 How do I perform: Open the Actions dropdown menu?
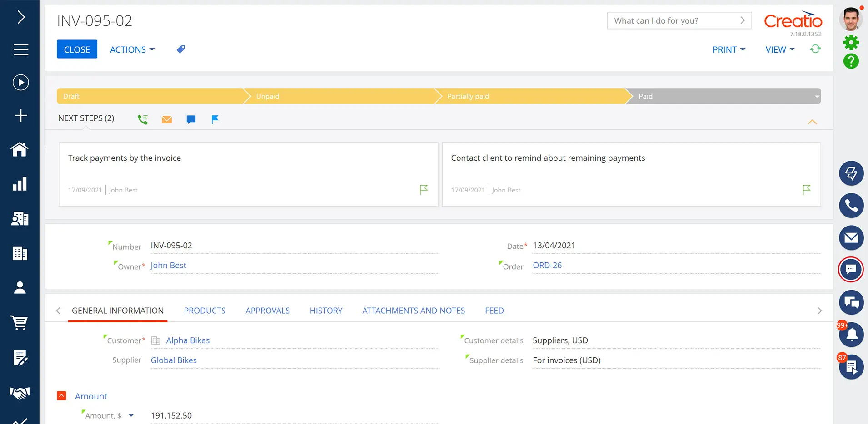[x=132, y=49]
